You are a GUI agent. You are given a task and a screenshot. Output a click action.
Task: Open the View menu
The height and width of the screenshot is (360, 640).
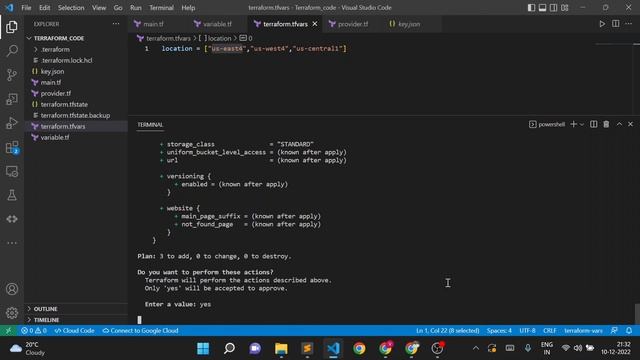(x=99, y=8)
